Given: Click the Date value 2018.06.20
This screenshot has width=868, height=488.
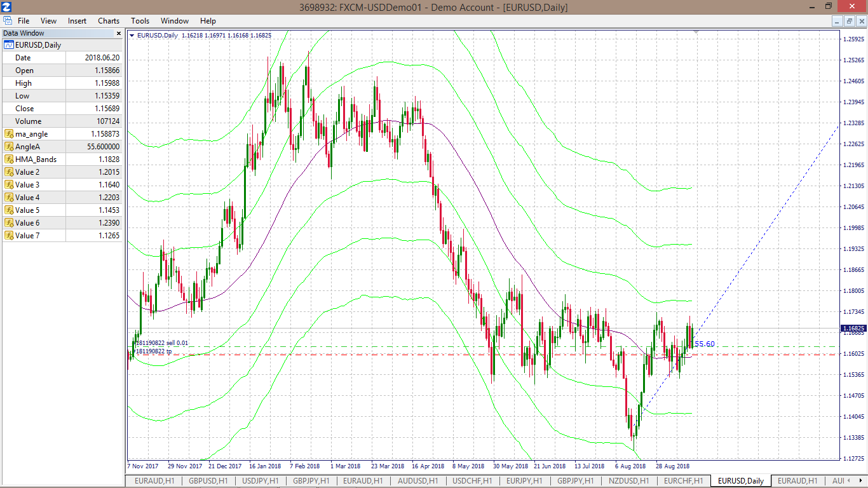Looking at the screenshot, I should coord(102,58).
